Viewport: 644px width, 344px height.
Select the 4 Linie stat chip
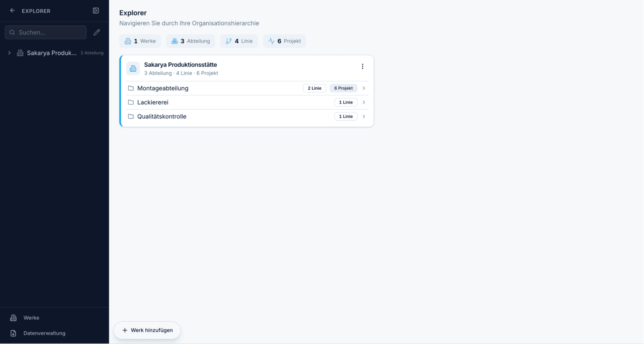[239, 41]
